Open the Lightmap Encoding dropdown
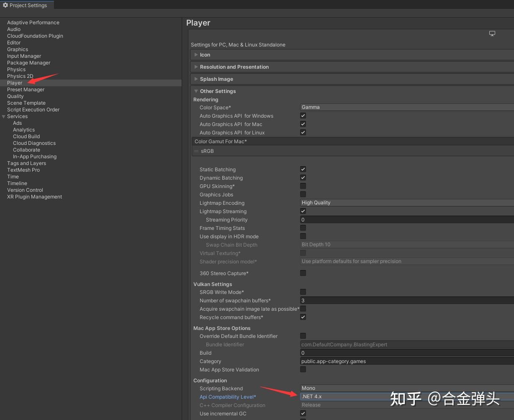This screenshot has height=420, width=514. point(407,203)
